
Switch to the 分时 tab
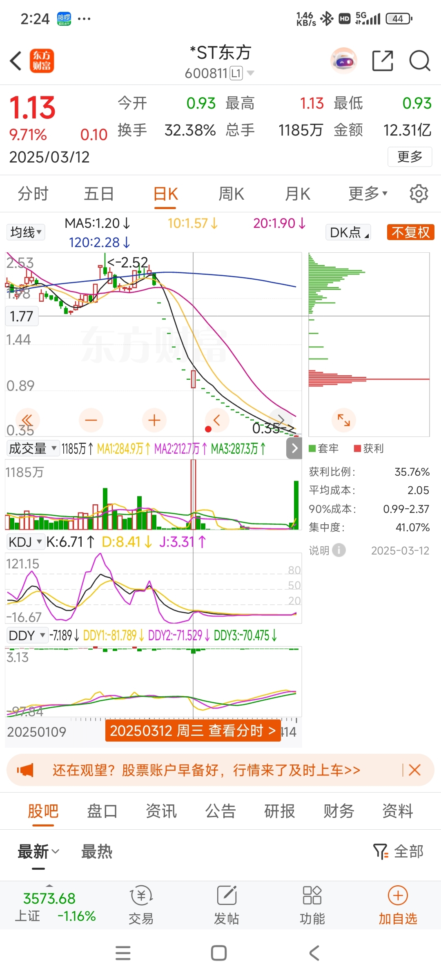(33, 194)
